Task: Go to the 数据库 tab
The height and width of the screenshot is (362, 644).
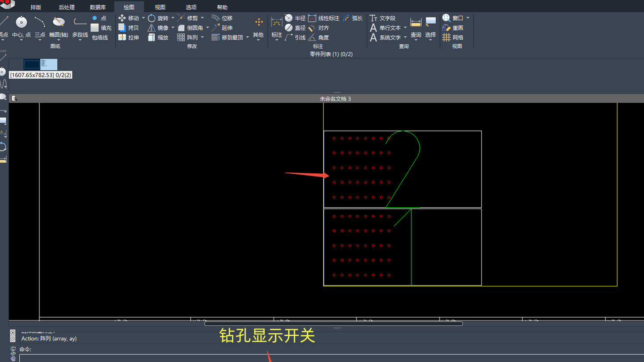Action: tap(98, 7)
